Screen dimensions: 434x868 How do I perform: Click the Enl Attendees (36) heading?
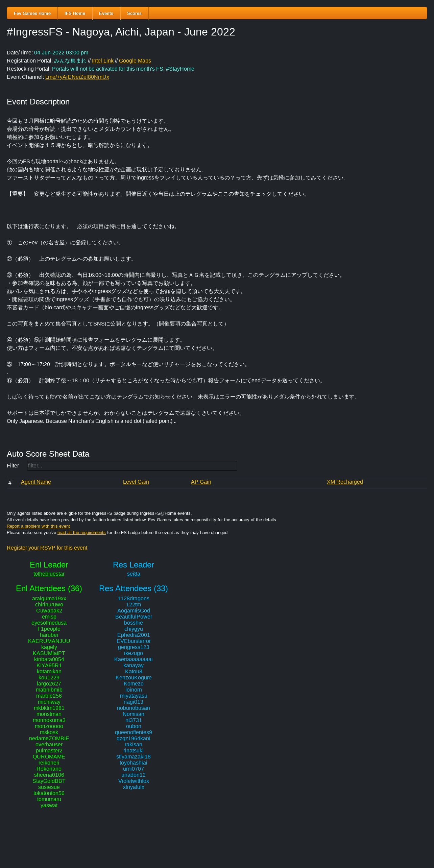pyautogui.click(x=49, y=589)
